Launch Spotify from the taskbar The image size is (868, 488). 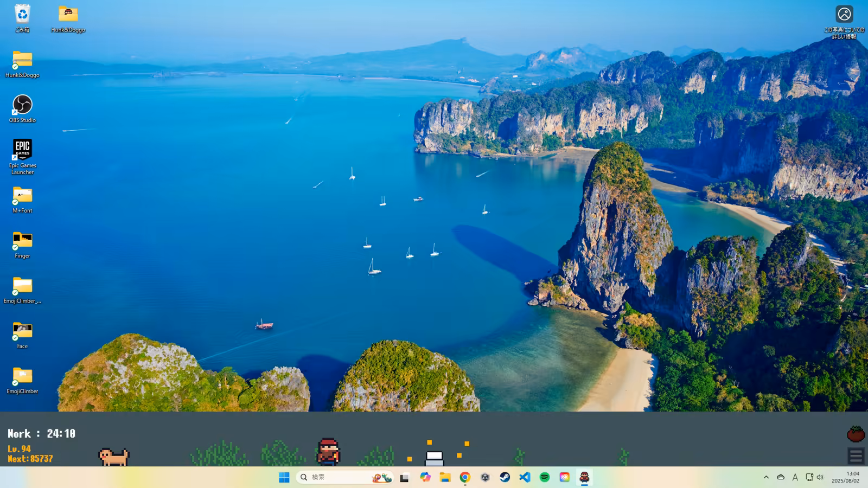[x=545, y=477]
